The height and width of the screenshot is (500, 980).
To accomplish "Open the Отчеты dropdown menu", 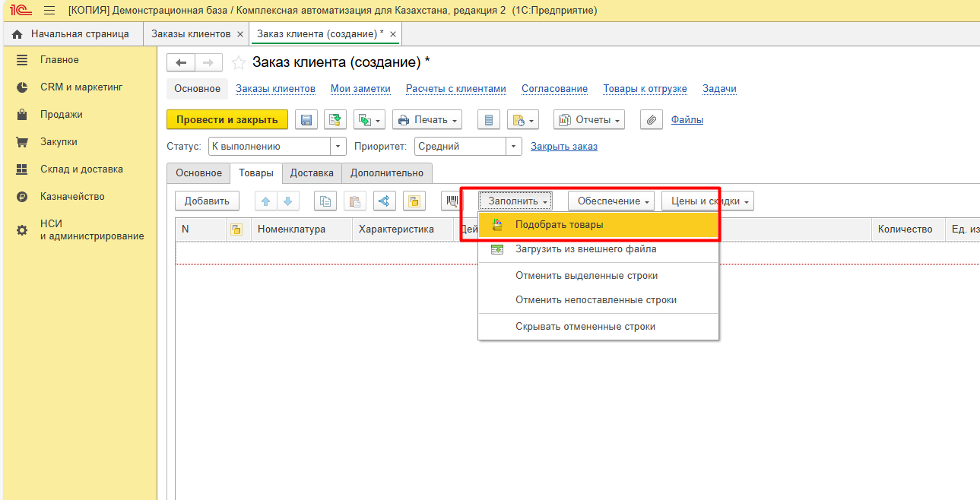I will (x=588, y=120).
